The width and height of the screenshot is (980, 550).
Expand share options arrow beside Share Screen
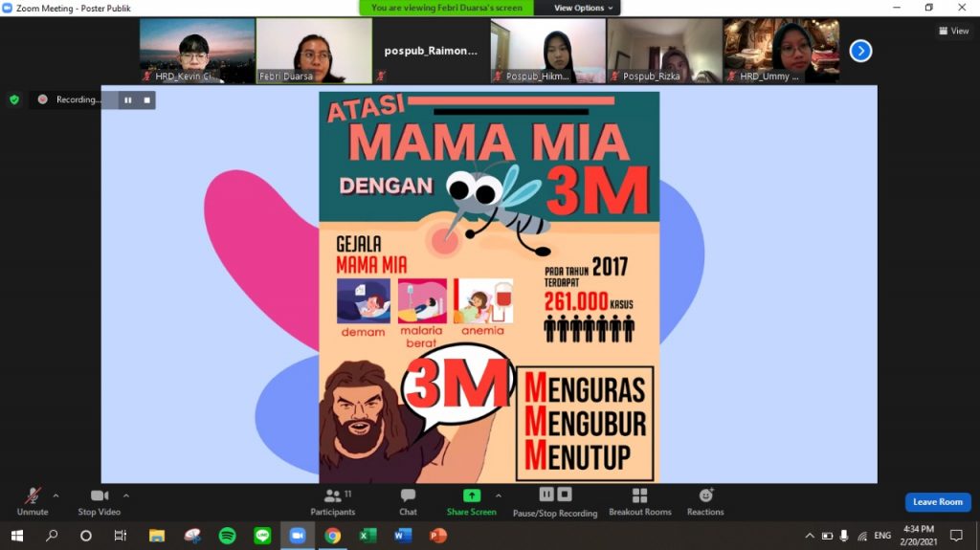click(x=498, y=495)
